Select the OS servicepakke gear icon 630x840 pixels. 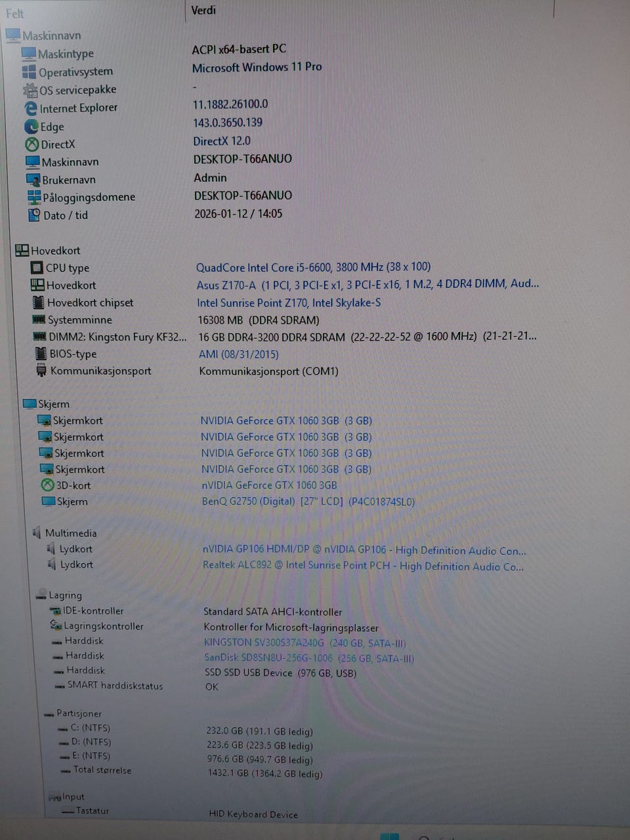[x=30, y=90]
